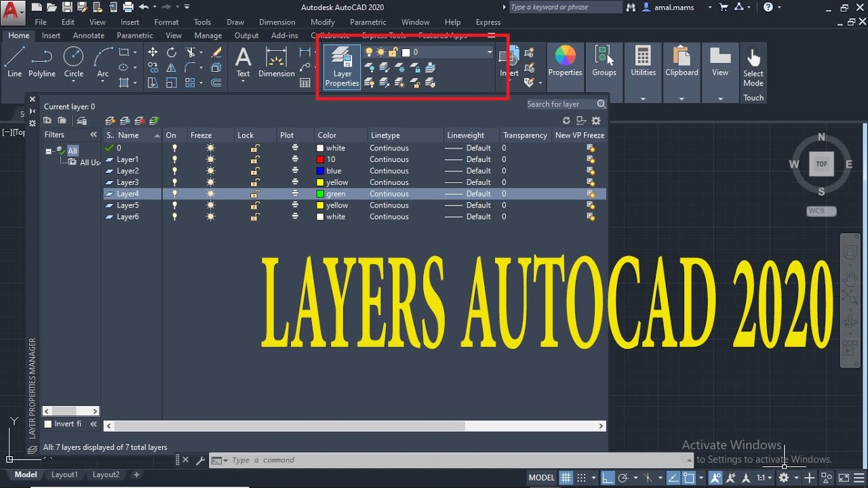Activate the Trim scissors tool
868x488 pixels.
point(191,52)
